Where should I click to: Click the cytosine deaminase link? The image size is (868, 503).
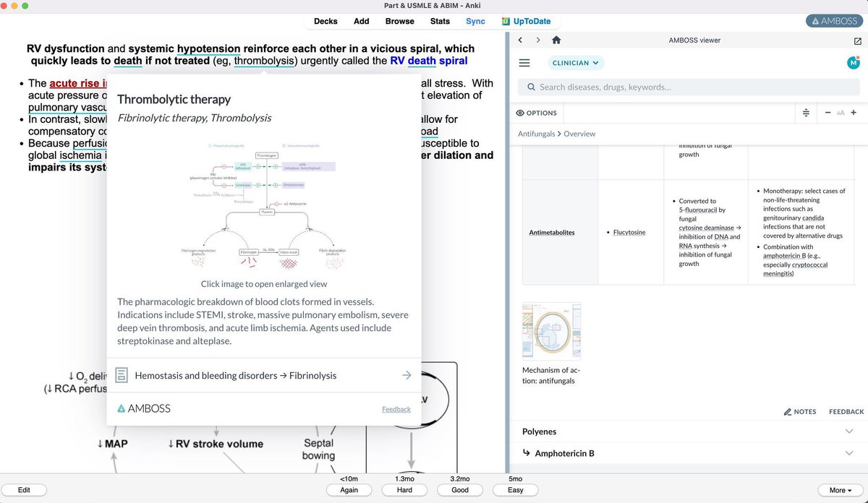tap(707, 228)
